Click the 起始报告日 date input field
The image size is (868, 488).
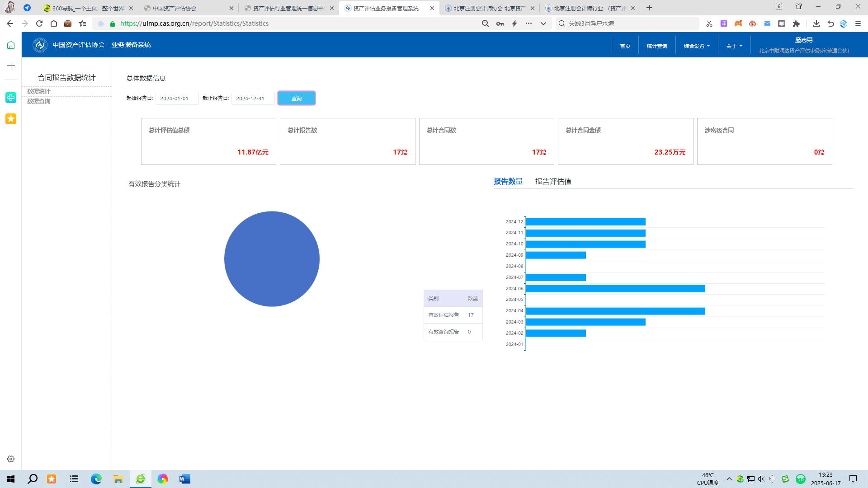click(x=177, y=99)
